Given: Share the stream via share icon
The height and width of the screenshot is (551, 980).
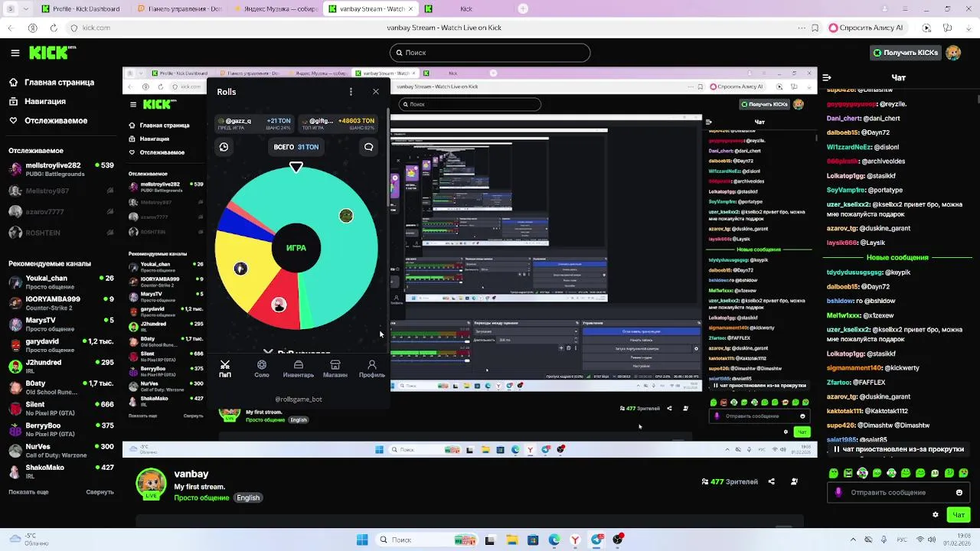Looking at the screenshot, I should [771, 481].
